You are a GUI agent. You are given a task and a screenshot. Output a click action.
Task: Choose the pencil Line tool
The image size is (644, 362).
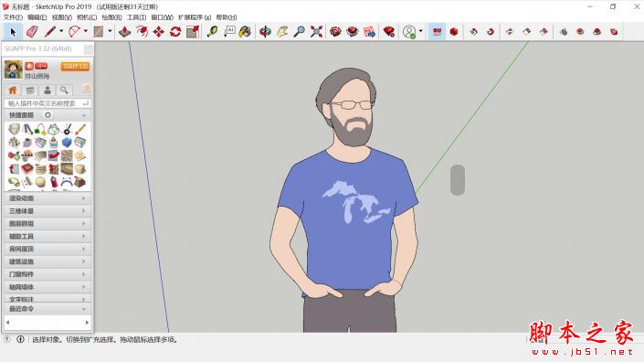point(50,32)
